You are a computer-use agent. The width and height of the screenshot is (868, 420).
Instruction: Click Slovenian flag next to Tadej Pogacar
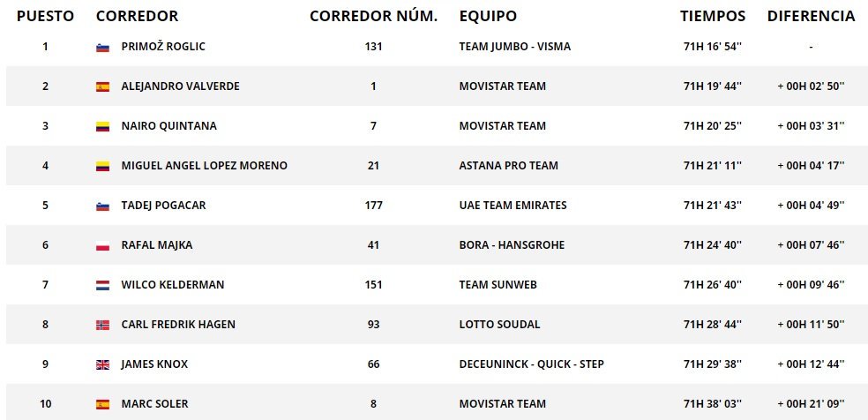[x=102, y=206]
